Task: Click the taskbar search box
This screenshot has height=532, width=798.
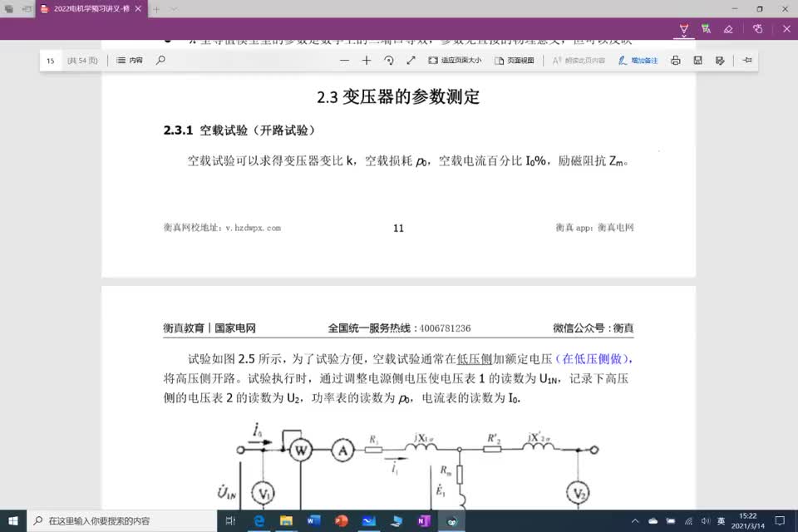Action: (122, 521)
